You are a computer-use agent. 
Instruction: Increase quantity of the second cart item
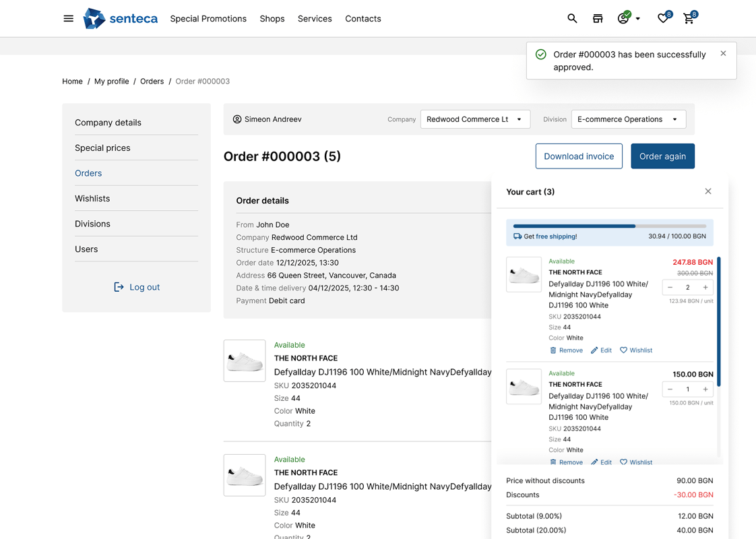705,389
